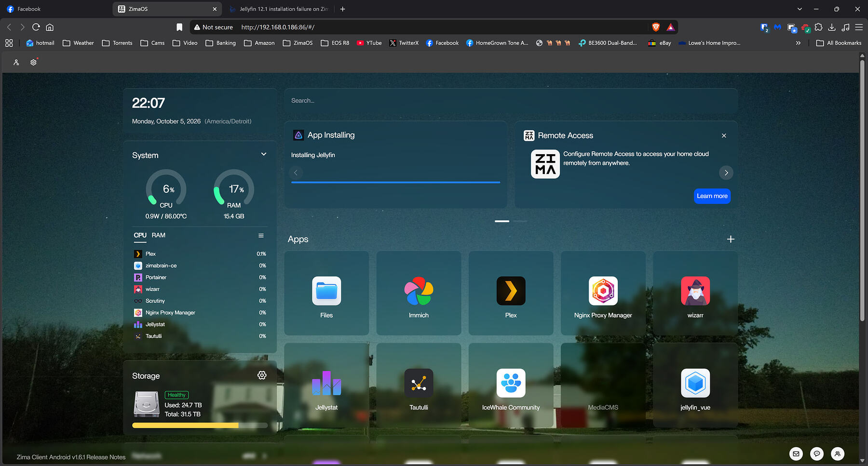Image resolution: width=868 pixels, height=466 pixels.
Task: Open the MediaCMS app tile
Action: [603, 386]
